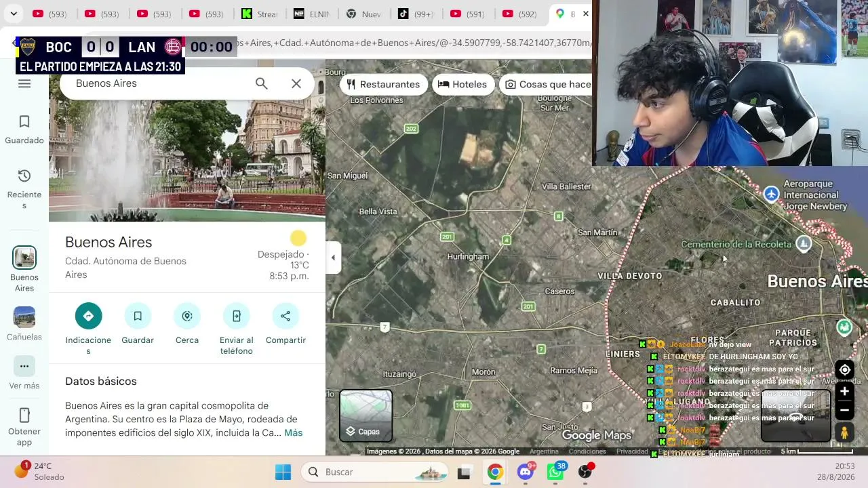Click the Enviar al teléfono icon
Screen dimensions: 868x488
coord(237,316)
